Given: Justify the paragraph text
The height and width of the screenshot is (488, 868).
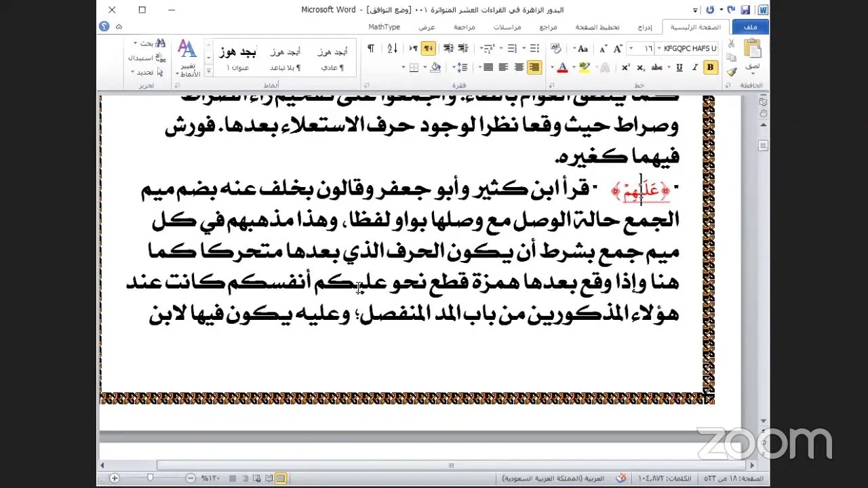Looking at the screenshot, I should tap(488, 67).
